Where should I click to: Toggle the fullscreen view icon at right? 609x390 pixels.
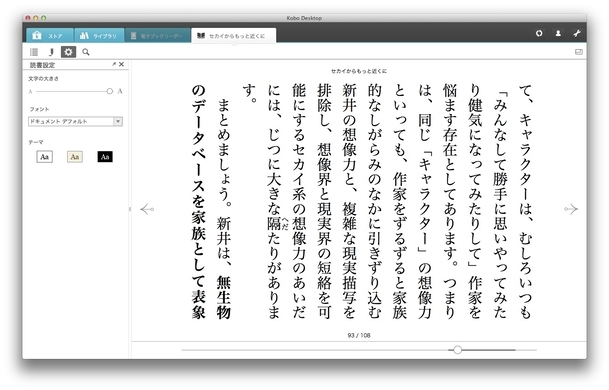coord(579,52)
